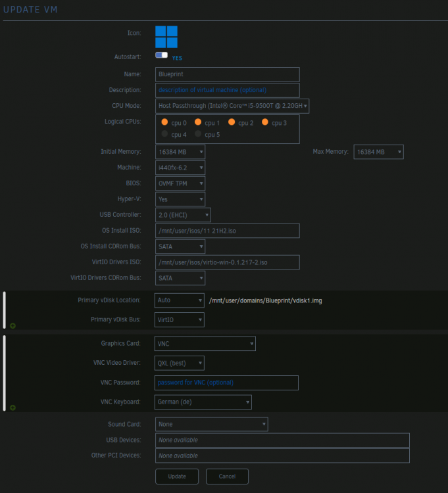Click the YES autostart label
Image resolution: width=448 pixels, height=493 pixels.
[177, 58]
